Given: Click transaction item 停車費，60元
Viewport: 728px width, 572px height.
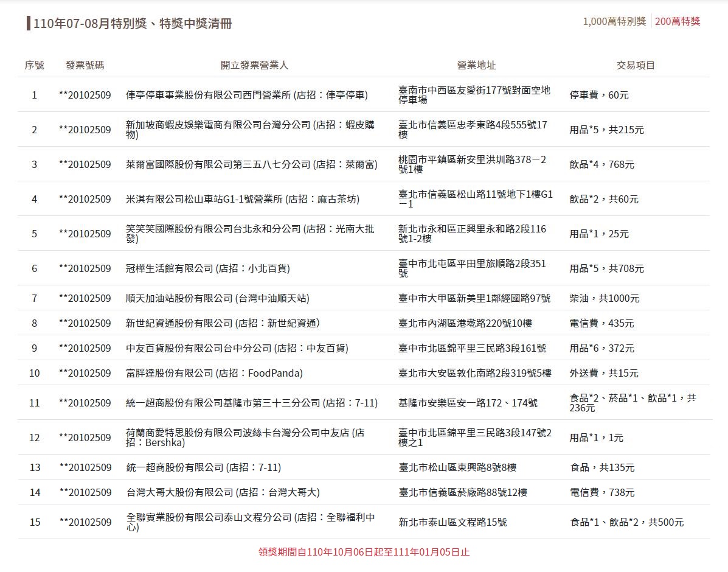Looking at the screenshot, I should [x=599, y=95].
